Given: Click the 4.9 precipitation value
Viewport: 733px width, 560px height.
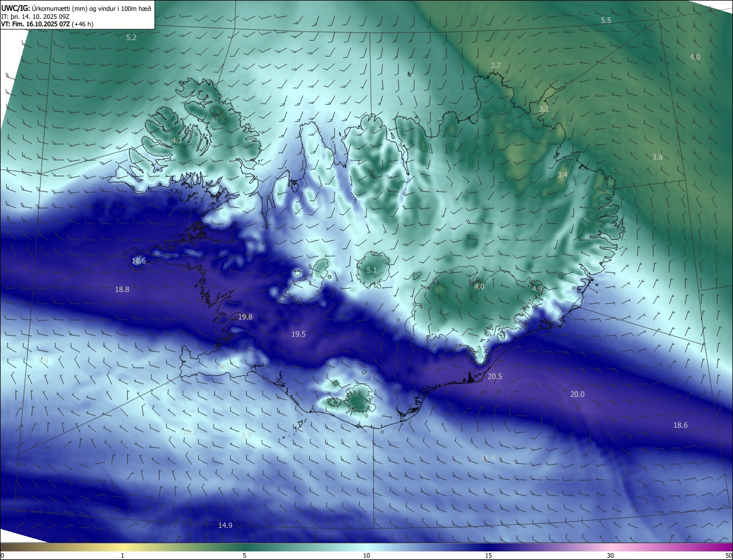Looking at the screenshot, I should 537,289.
